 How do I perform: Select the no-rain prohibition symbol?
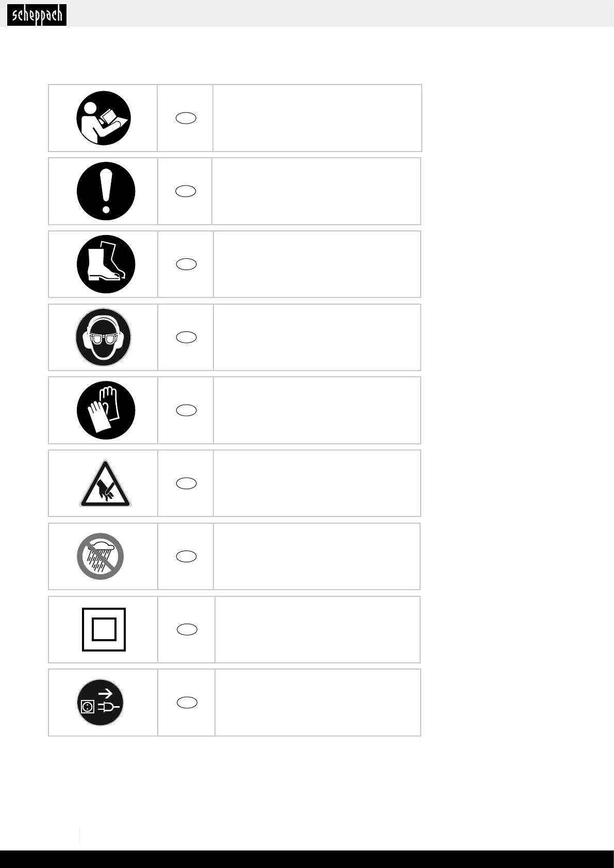point(101,556)
